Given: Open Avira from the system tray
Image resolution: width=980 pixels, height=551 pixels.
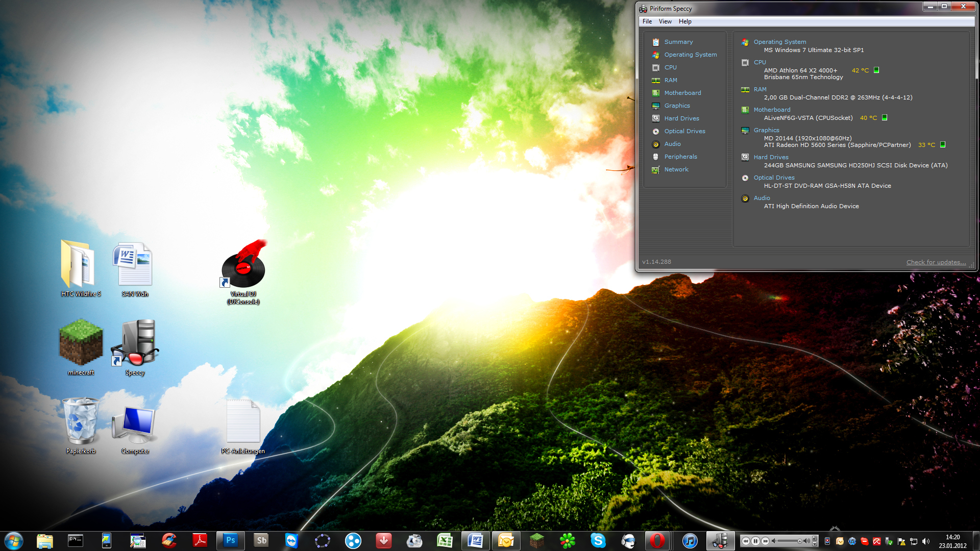Looking at the screenshot, I should 877,541.
